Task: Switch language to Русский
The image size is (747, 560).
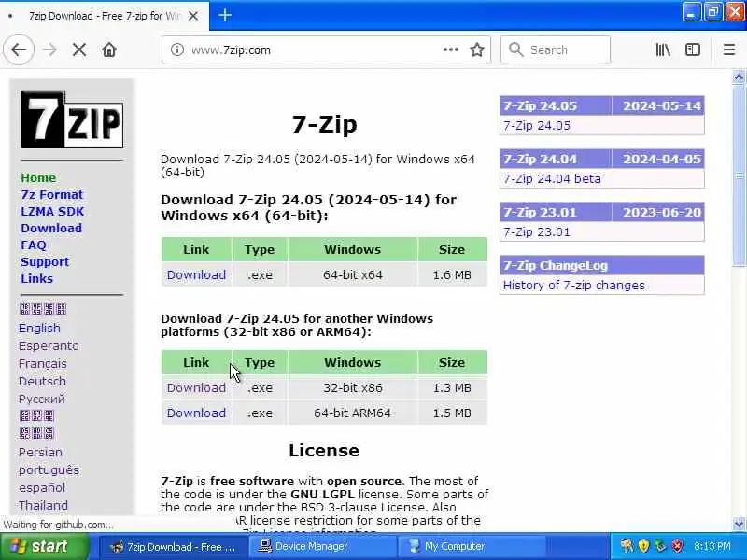Action: point(42,399)
